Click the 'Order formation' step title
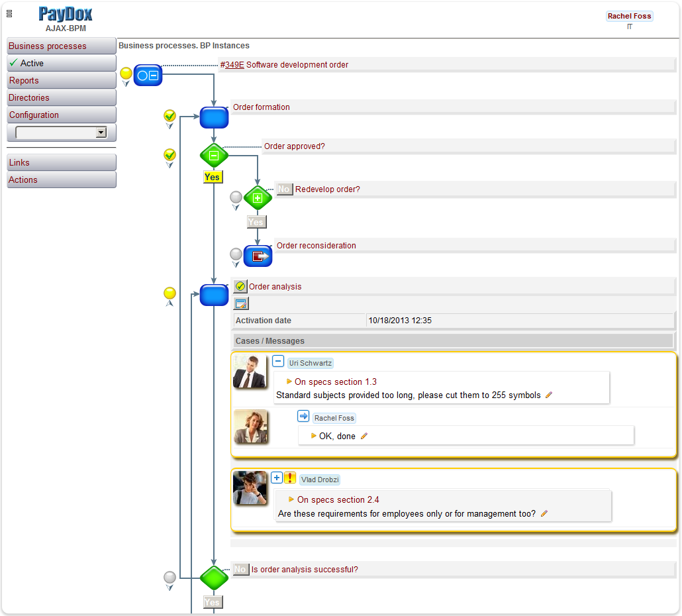682x616 pixels. pos(262,107)
